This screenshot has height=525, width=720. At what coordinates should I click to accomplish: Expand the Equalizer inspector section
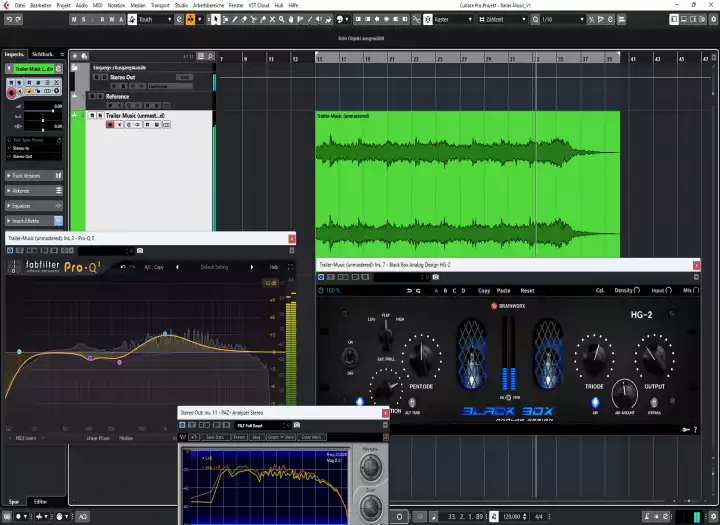(x=34, y=206)
